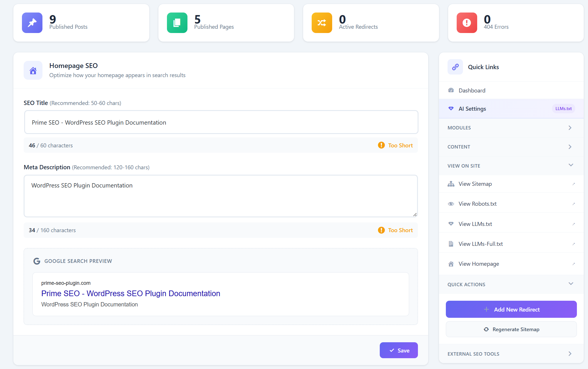Click the Quick Links chain icon
The height and width of the screenshot is (369, 588).
tap(455, 67)
